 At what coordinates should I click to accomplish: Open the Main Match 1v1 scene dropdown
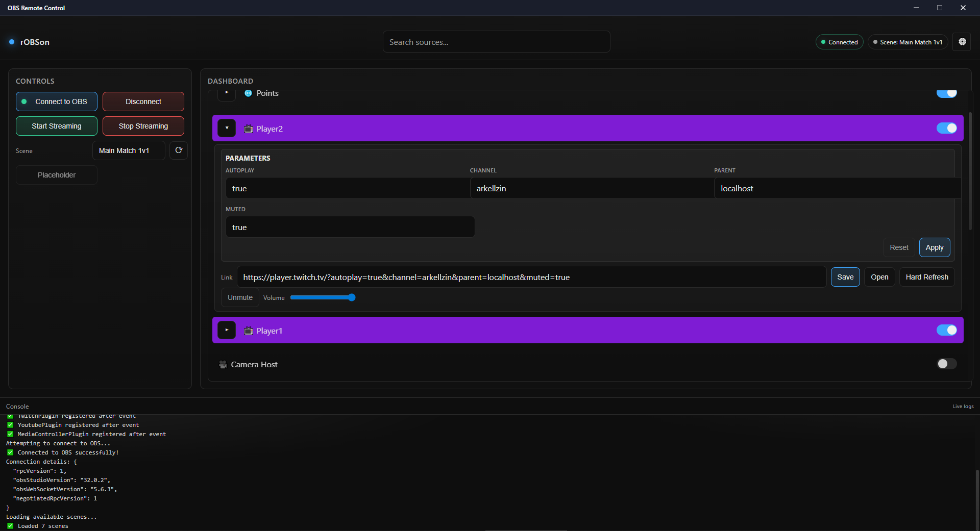click(129, 150)
